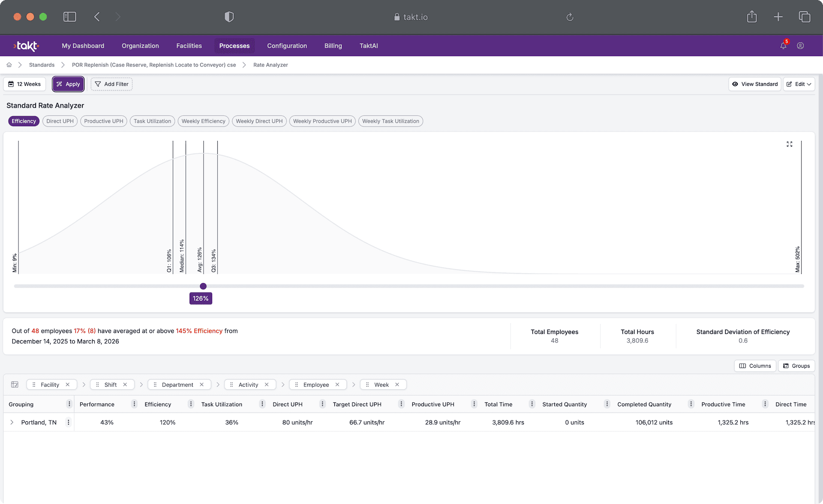
Task: Open the notifications bell icon
Action: pos(783,46)
